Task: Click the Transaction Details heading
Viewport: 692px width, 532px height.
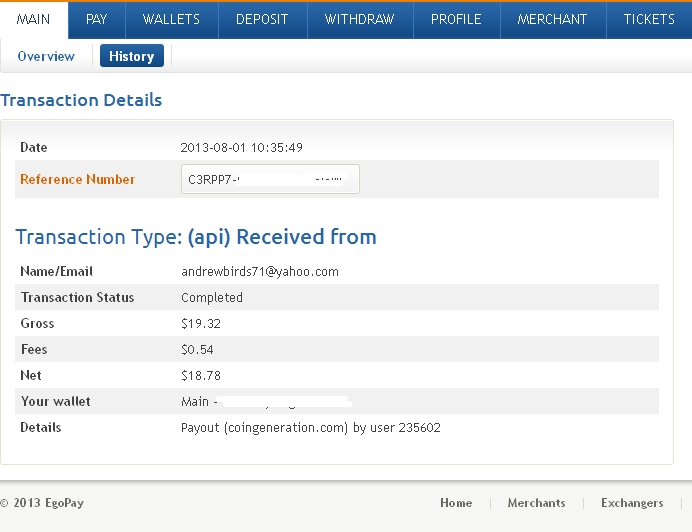Action: pyautogui.click(x=81, y=100)
